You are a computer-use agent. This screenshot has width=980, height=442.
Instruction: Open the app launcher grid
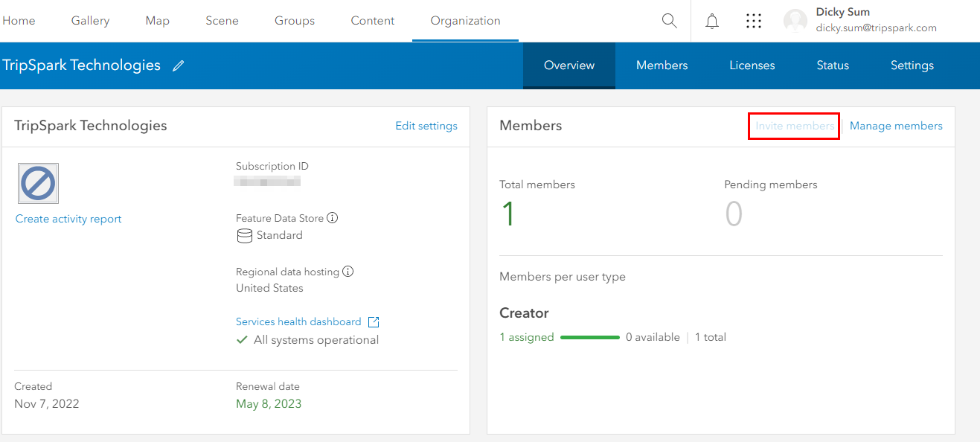coord(754,21)
